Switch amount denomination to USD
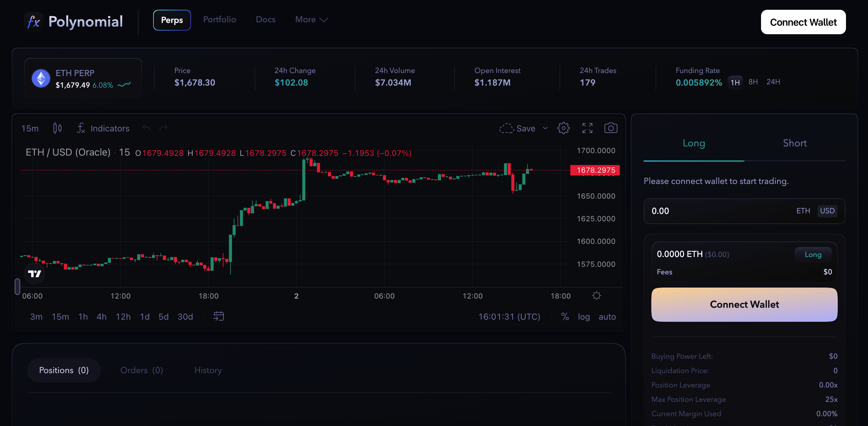The height and width of the screenshot is (426, 868). click(827, 211)
